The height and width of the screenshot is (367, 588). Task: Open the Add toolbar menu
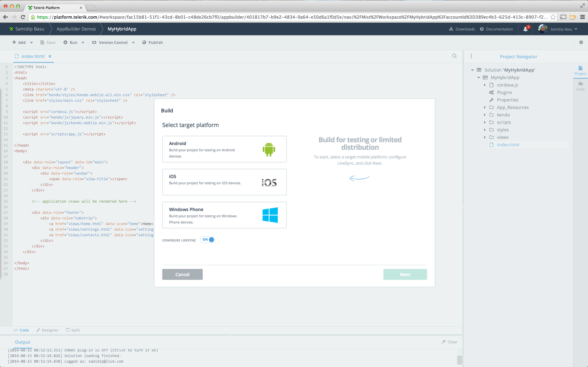[x=19, y=42]
